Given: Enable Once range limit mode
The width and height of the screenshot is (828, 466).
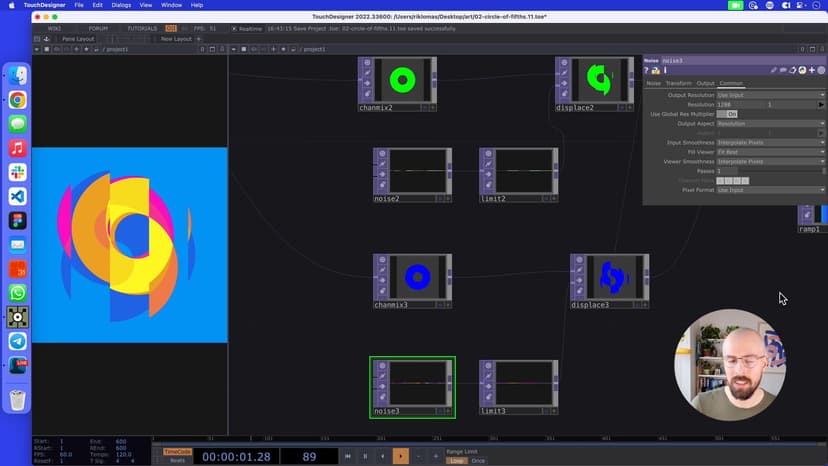Looking at the screenshot, I should 478,460.
